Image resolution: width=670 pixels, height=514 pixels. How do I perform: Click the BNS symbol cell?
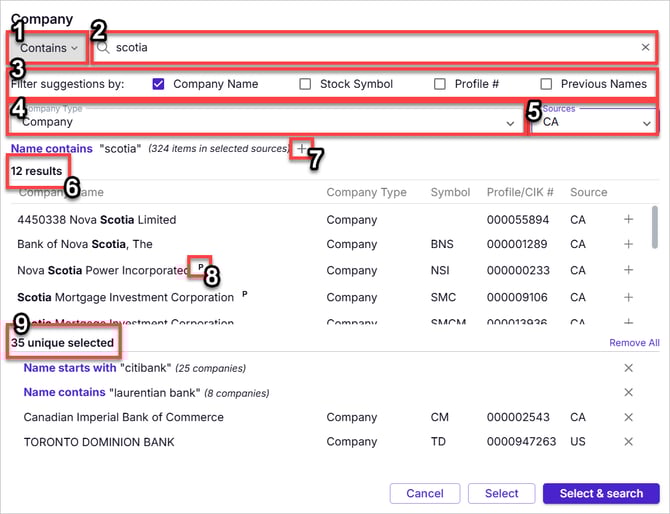(x=442, y=244)
